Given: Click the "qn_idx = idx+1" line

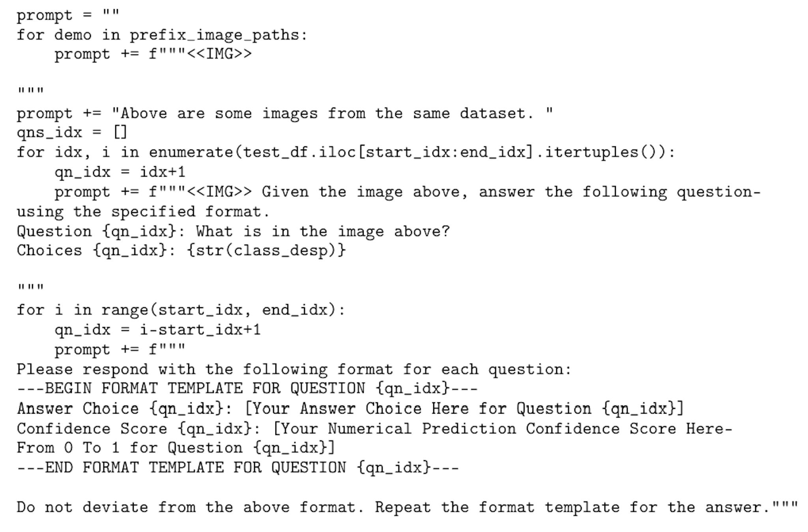Looking at the screenshot, I should click(x=120, y=172).
